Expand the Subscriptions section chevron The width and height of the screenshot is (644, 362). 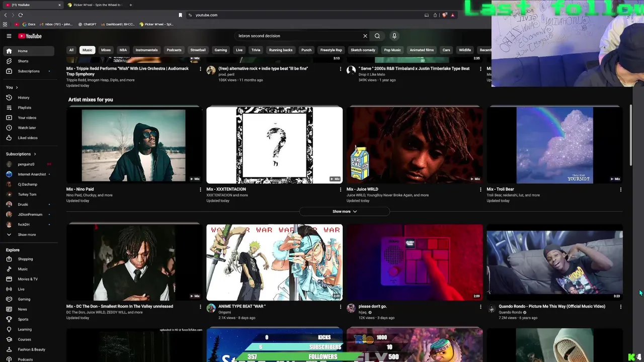pos(35,154)
